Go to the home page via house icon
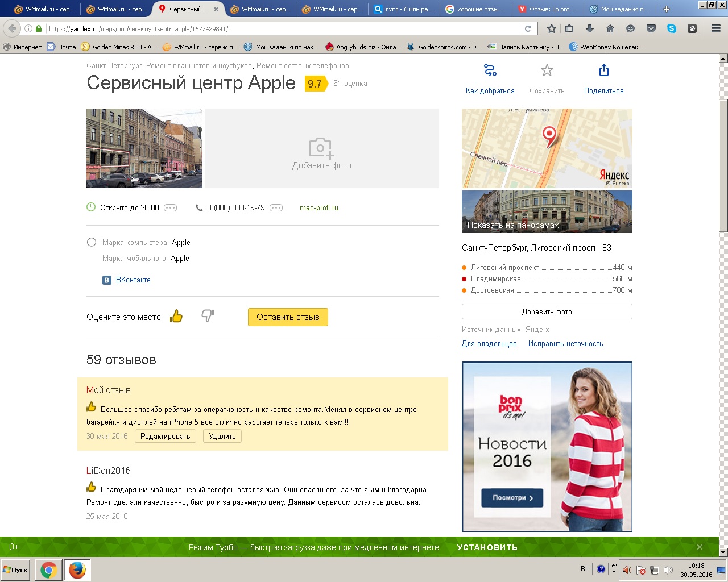728x582 pixels. point(610,28)
